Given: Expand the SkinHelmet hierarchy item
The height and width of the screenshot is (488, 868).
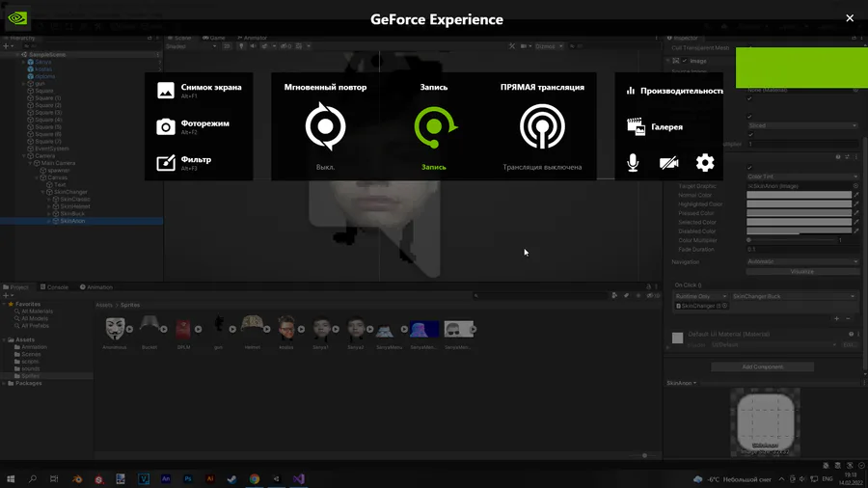Looking at the screenshot, I should (49, 206).
